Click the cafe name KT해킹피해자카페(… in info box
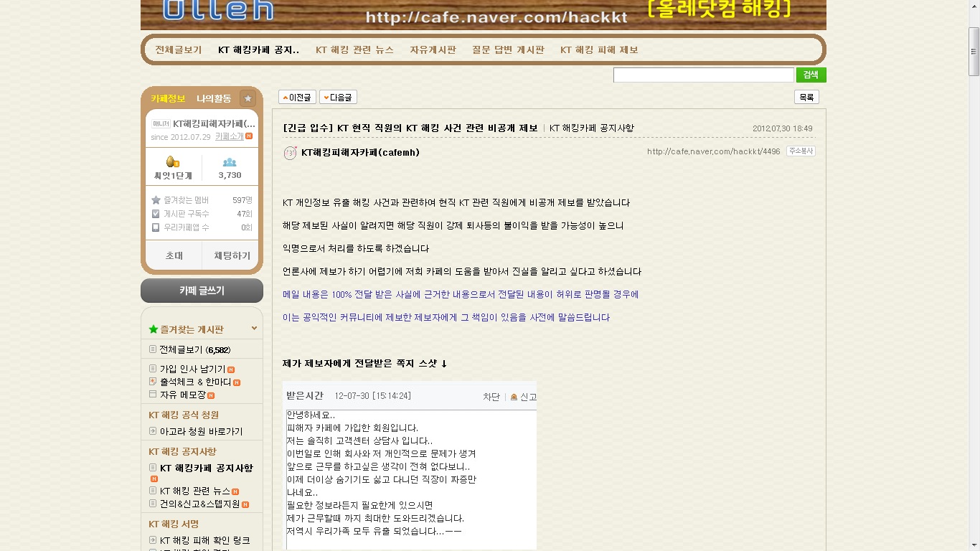Viewport: 980px width, 551px height. coord(214,123)
